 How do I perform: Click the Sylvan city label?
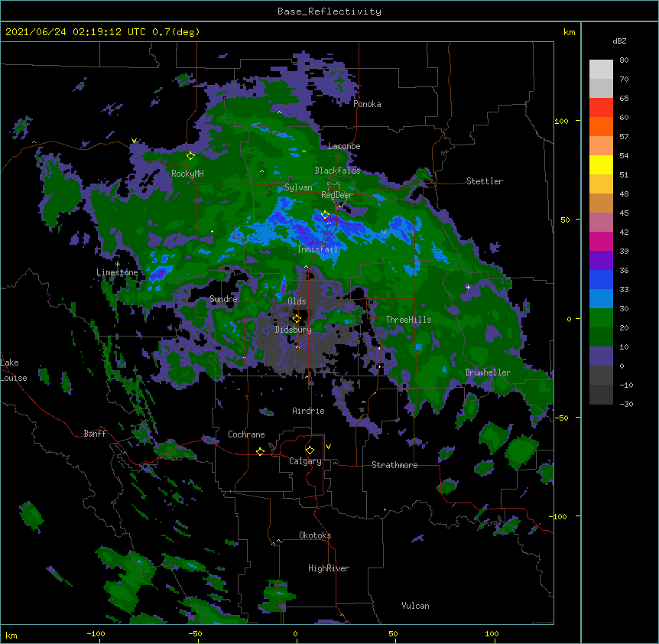click(298, 187)
